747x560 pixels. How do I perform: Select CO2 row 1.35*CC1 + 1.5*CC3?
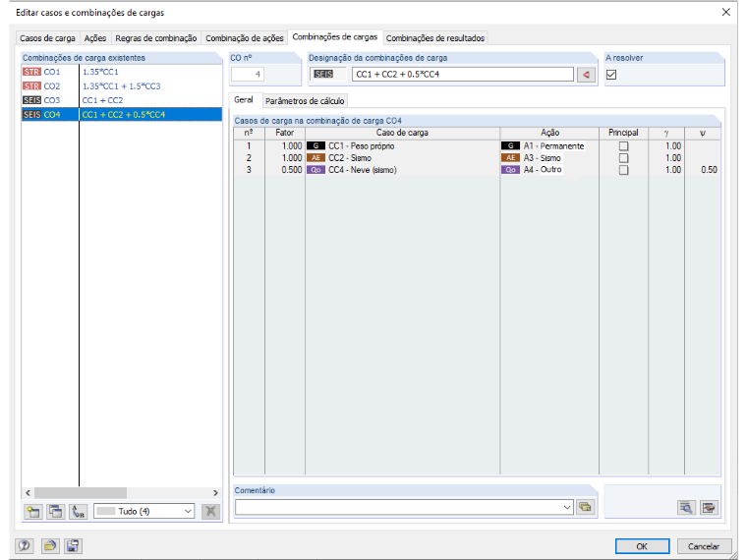pyautogui.click(x=122, y=86)
